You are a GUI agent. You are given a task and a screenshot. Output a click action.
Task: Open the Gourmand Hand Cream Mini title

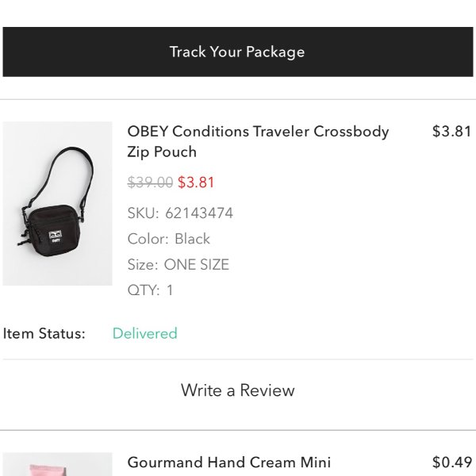coord(229,463)
